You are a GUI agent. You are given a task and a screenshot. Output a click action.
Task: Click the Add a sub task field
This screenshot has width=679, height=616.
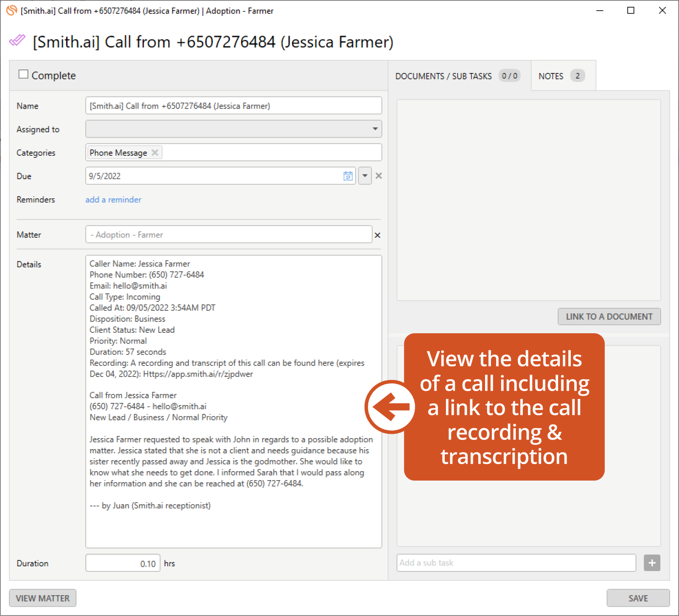[516, 563]
